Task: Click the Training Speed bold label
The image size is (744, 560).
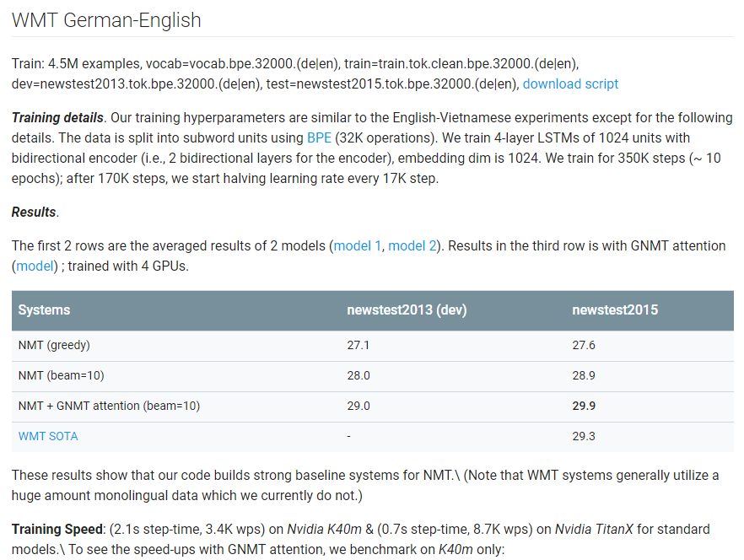Action: (57, 529)
